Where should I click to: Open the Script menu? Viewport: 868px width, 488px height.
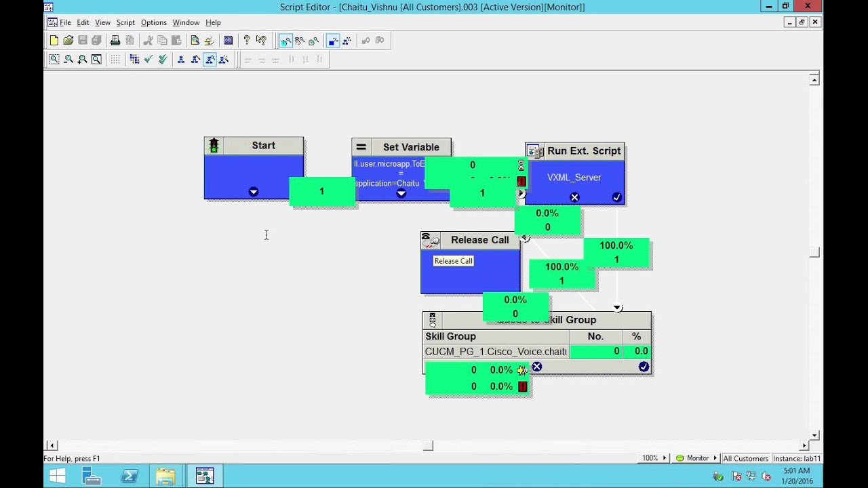pos(125,22)
